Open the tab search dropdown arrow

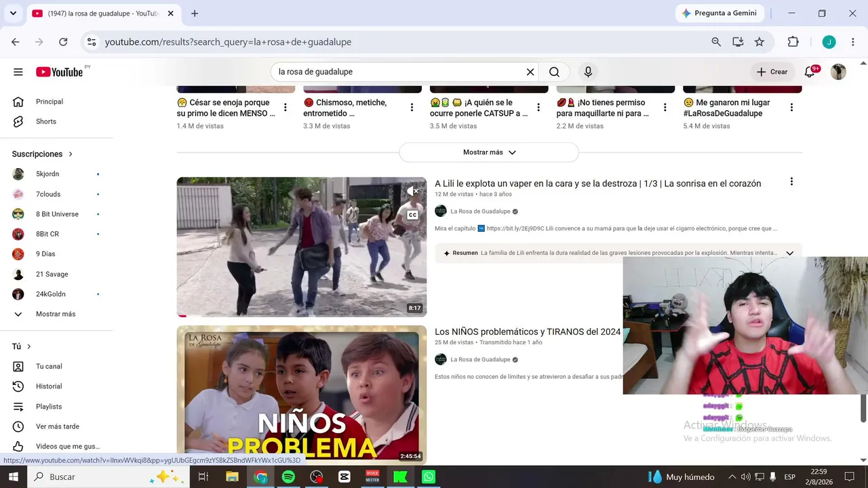[13, 14]
